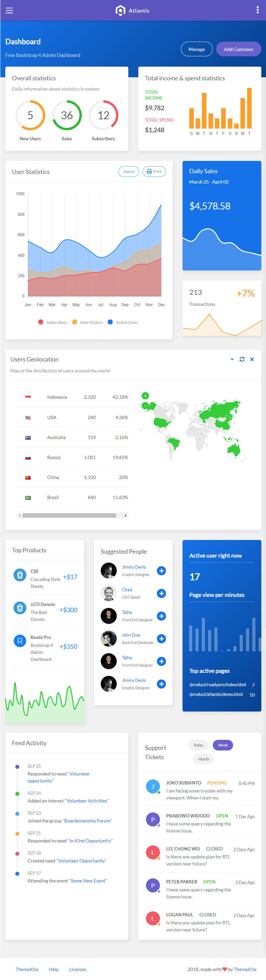Zoom in on the world map
266x980 pixels.
tap(145, 396)
